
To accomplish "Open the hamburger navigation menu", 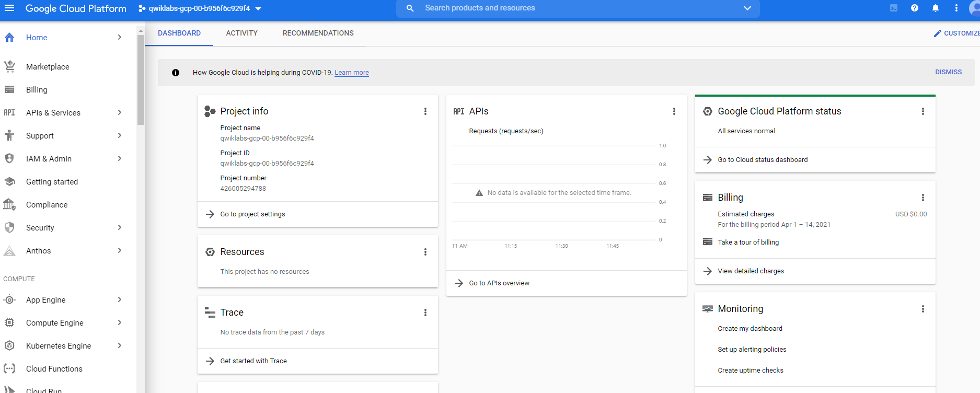I will [9, 8].
